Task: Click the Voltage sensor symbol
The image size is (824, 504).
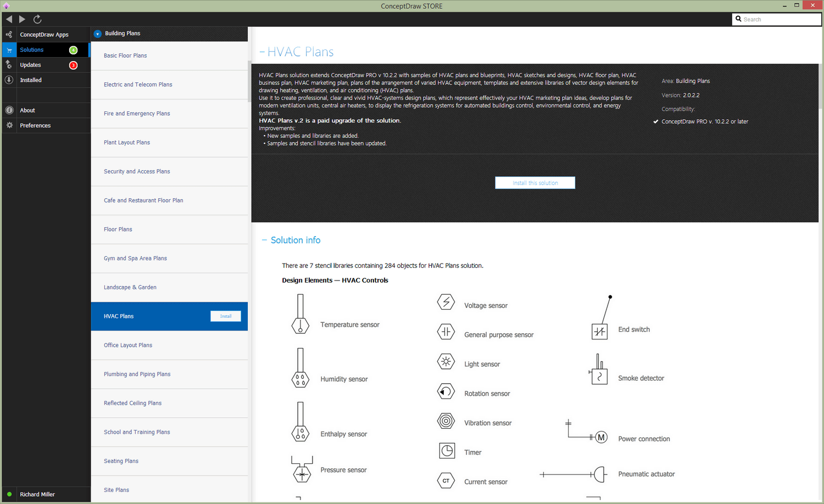Action: click(x=446, y=302)
